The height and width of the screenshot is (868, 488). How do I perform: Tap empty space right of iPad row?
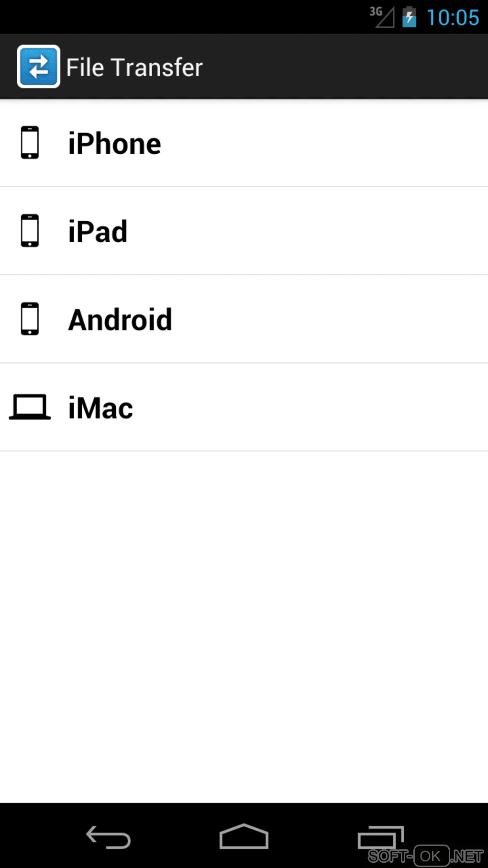pyautogui.click(x=308, y=232)
